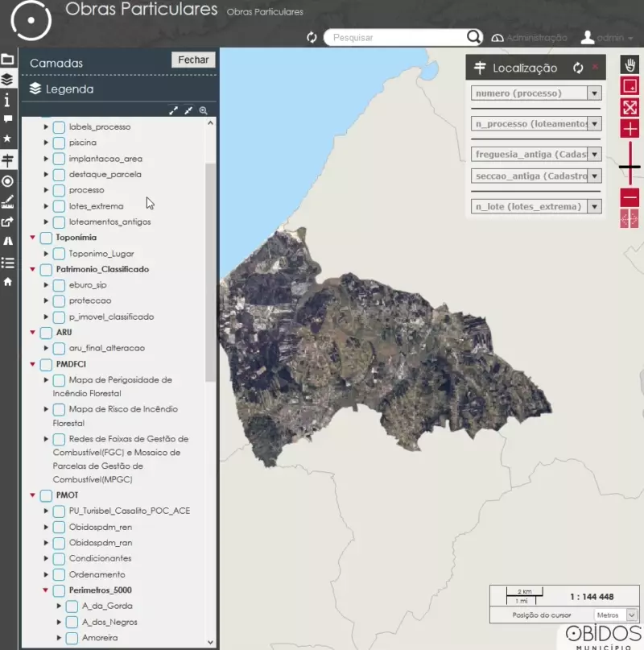Open the admin user menu

608,38
